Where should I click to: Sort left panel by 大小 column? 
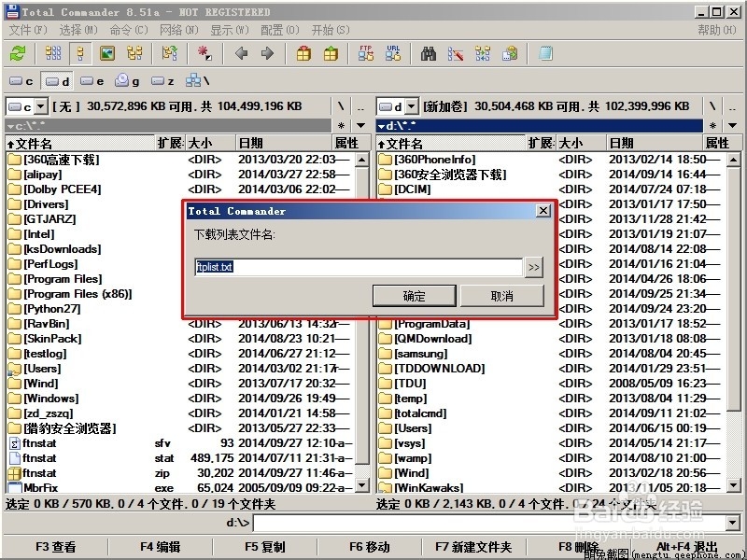210,143
